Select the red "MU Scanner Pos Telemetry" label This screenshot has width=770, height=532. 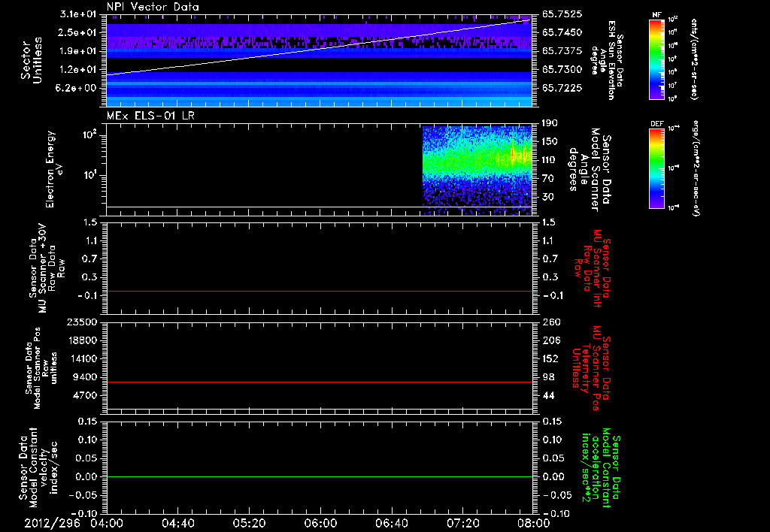tap(591, 368)
